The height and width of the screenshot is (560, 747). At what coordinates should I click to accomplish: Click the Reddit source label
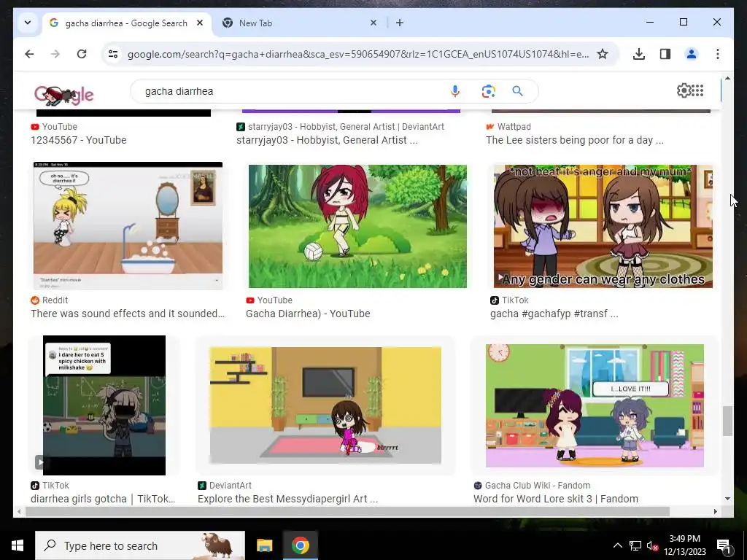[50, 300]
